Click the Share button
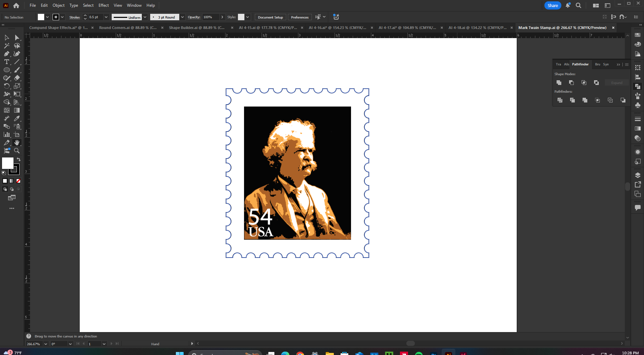The height and width of the screenshot is (355, 644). pos(553,5)
